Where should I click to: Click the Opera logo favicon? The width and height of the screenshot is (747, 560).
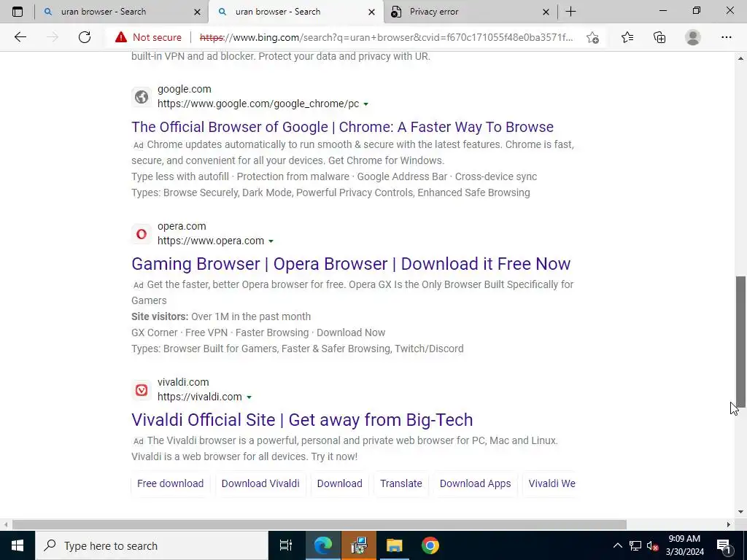[142, 234]
